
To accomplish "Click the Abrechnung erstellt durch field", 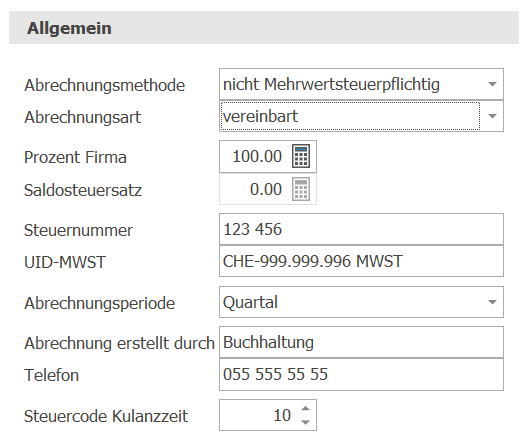I will point(361,342).
